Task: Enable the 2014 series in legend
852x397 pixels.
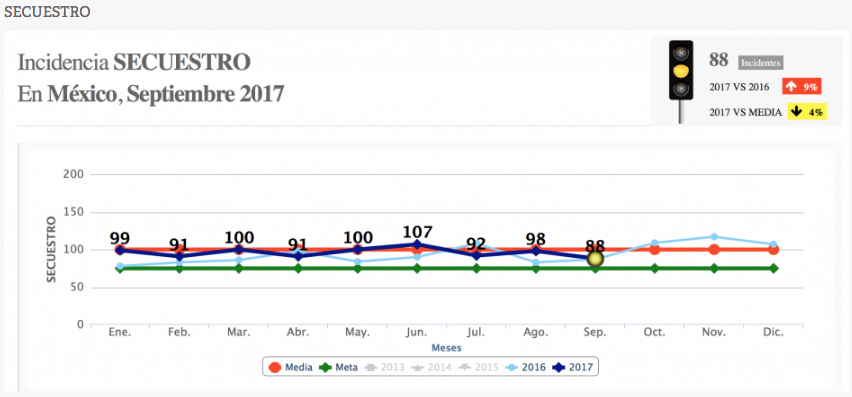Action: (431, 367)
